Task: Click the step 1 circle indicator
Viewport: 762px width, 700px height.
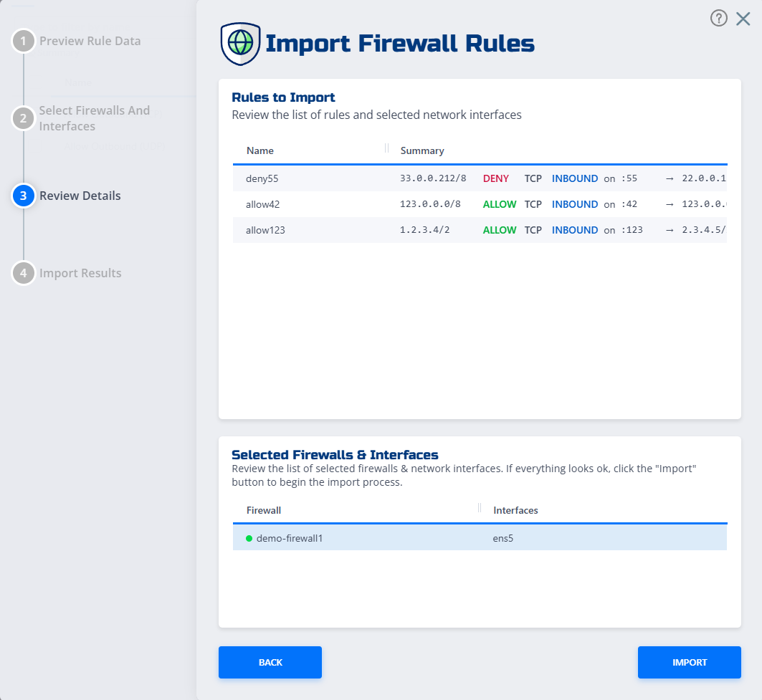Action: 24,41
